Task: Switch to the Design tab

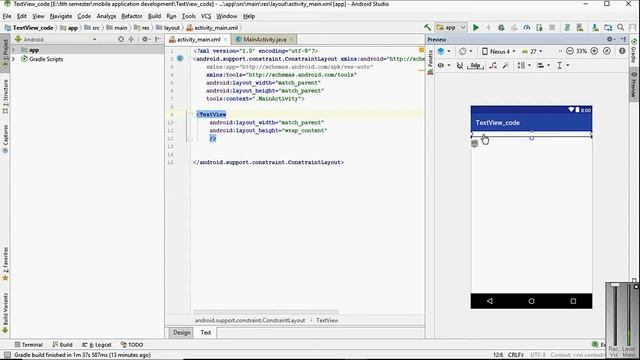Action: pyautogui.click(x=182, y=333)
